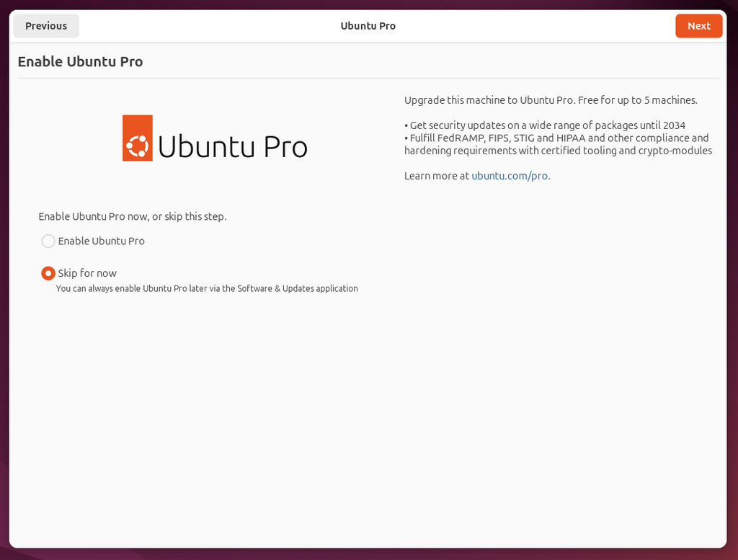Click the Enable Ubuntu Pro page heading
738x560 pixels.
(x=80, y=61)
